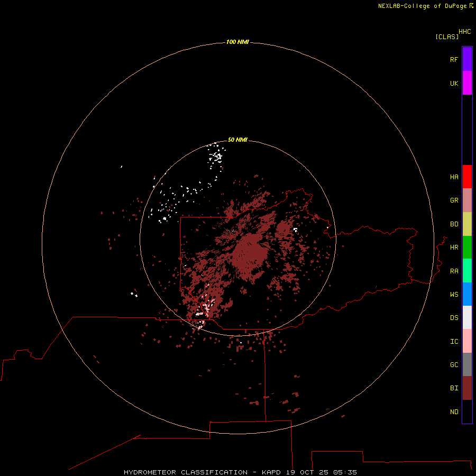Click the light pink IC swatch
Viewport: 476px width, 476px height.
click(467, 341)
